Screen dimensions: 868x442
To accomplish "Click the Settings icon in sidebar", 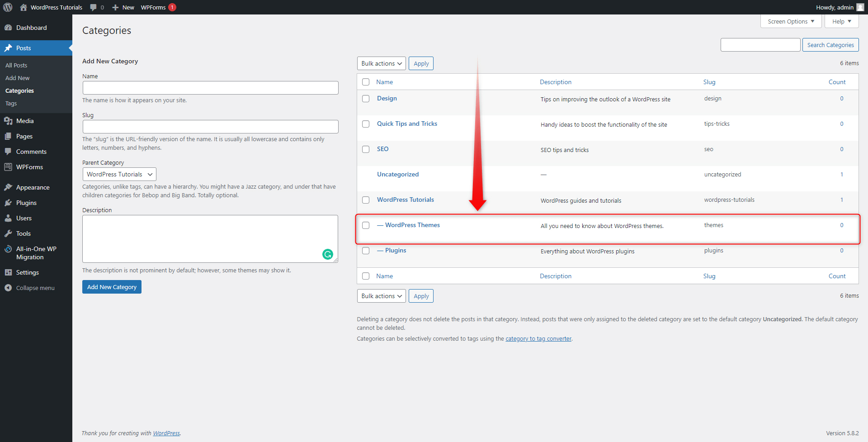I will 8,272.
